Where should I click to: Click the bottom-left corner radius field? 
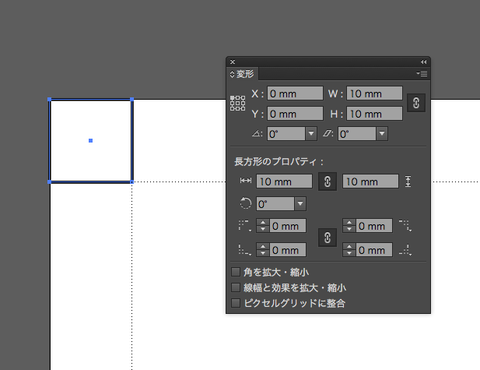[x=288, y=250]
